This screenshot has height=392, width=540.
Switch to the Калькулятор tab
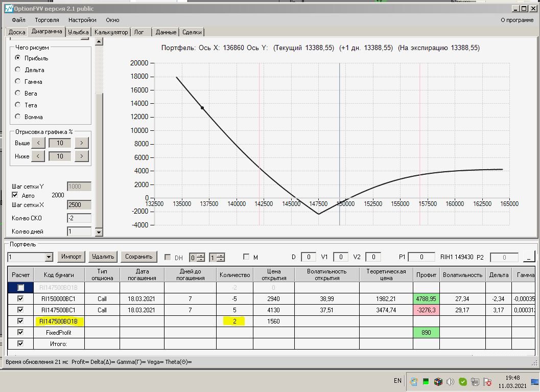(111, 32)
